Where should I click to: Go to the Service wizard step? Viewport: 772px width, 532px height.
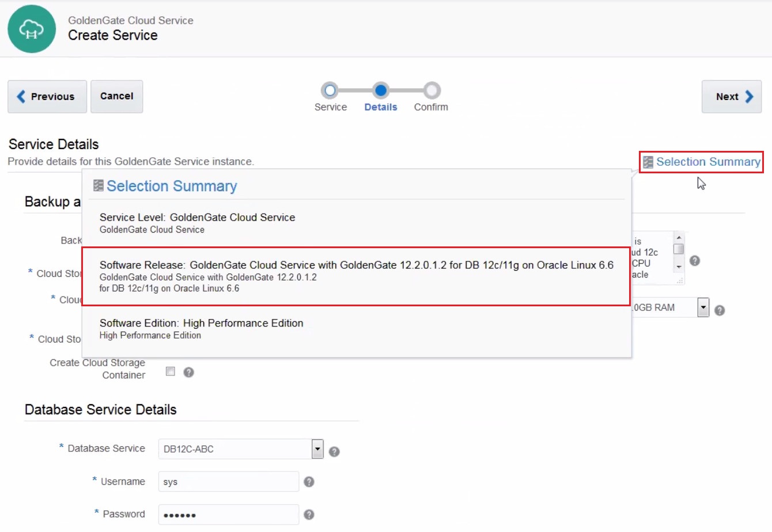tap(330, 91)
